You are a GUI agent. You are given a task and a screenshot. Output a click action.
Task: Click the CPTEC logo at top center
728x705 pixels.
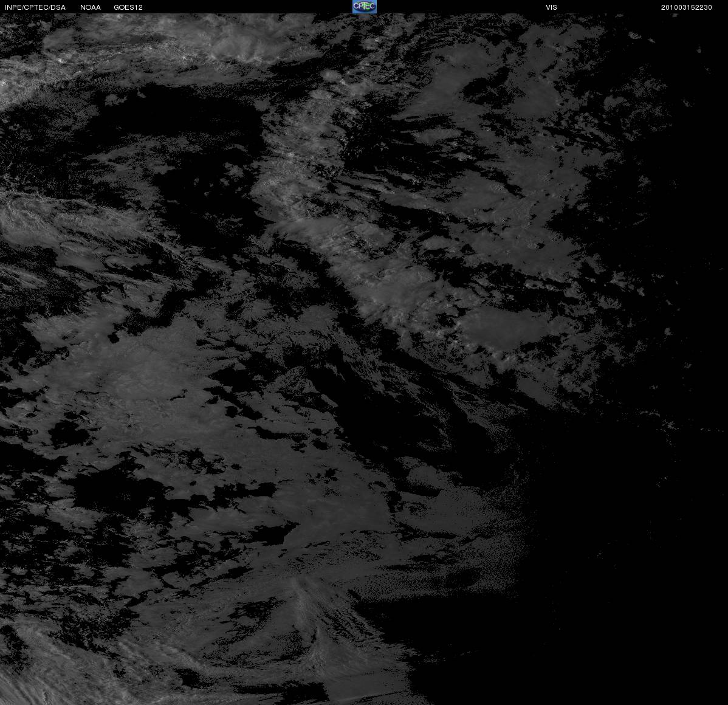point(364,7)
